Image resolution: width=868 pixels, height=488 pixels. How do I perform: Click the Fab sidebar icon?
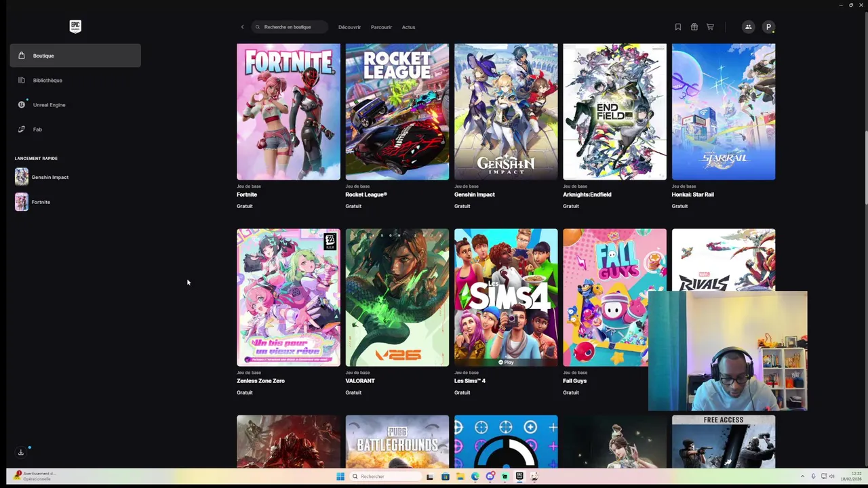(x=22, y=129)
